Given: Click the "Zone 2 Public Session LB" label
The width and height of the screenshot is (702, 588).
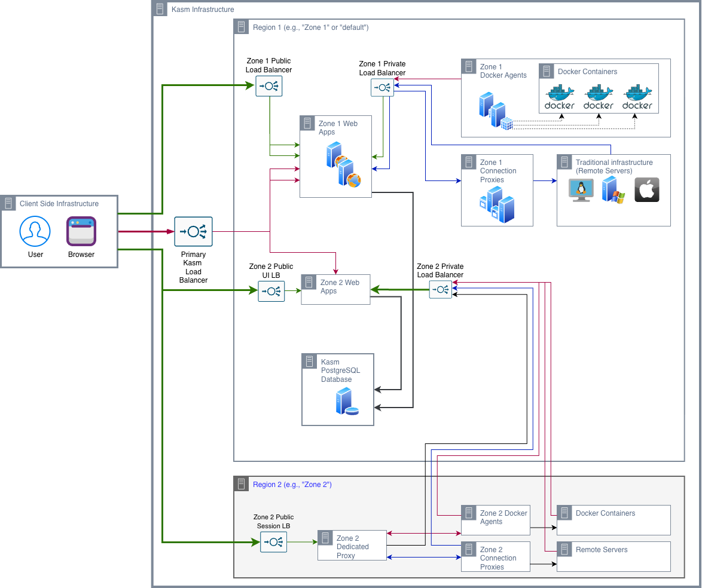Looking at the screenshot, I should 273,521.
